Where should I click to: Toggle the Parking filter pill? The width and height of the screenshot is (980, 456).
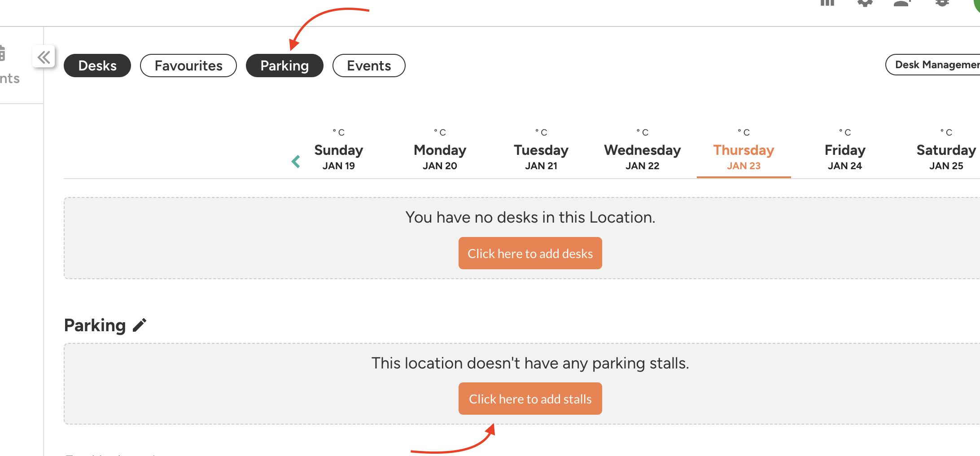pyautogui.click(x=284, y=66)
